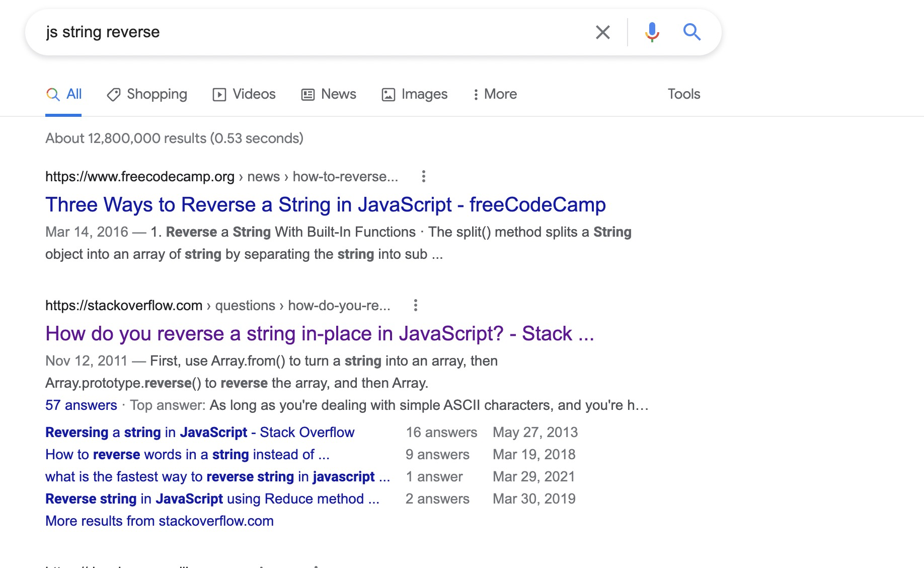The height and width of the screenshot is (568, 924).
Task: Open the Tools filter options
Action: (x=683, y=94)
